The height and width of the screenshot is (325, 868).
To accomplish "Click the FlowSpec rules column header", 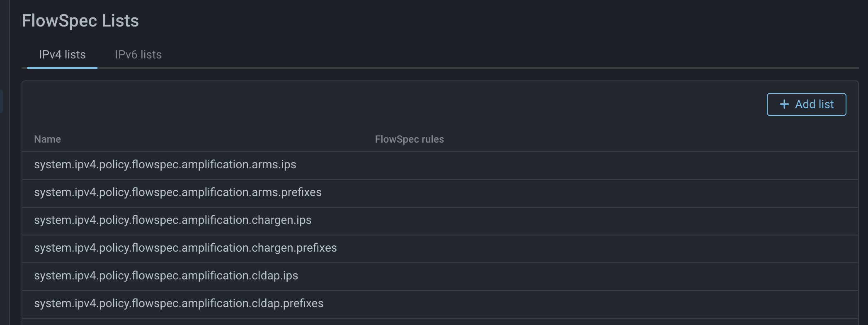I will pos(409,139).
